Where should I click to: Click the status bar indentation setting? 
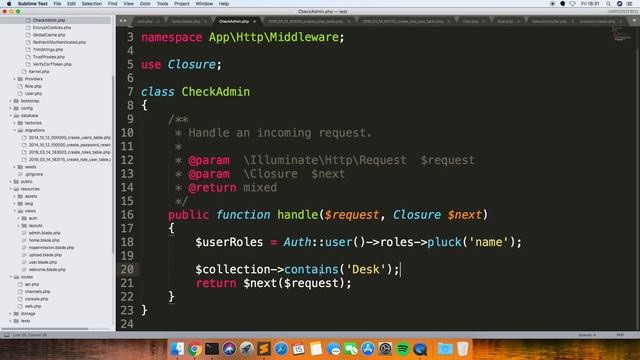pyautogui.click(x=587, y=335)
